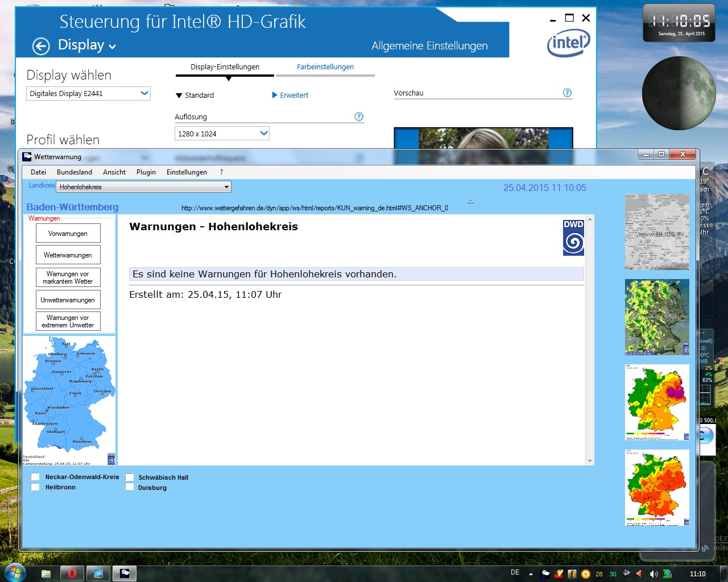Click the help icon next to Auflösung
Image resolution: width=728 pixels, height=582 pixels.
pyautogui.click(x=359, y=117)
